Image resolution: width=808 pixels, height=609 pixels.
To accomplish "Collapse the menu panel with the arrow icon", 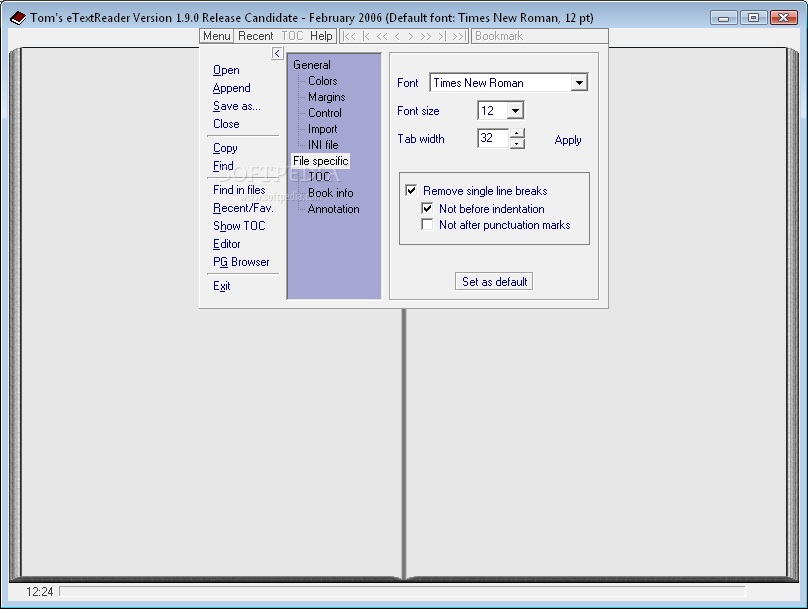I will pyautogui.click(x=277, y=53).
